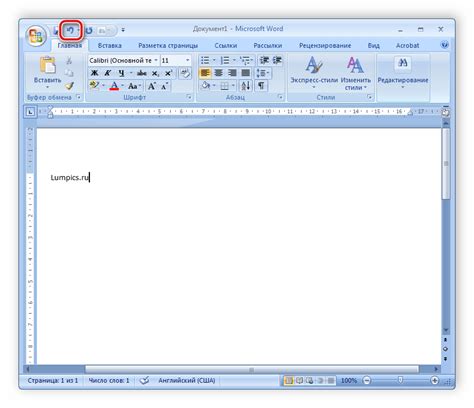Expand the Редактирование editing group
This screenshot has width=474, height=408.
click(x=403, y=73)
